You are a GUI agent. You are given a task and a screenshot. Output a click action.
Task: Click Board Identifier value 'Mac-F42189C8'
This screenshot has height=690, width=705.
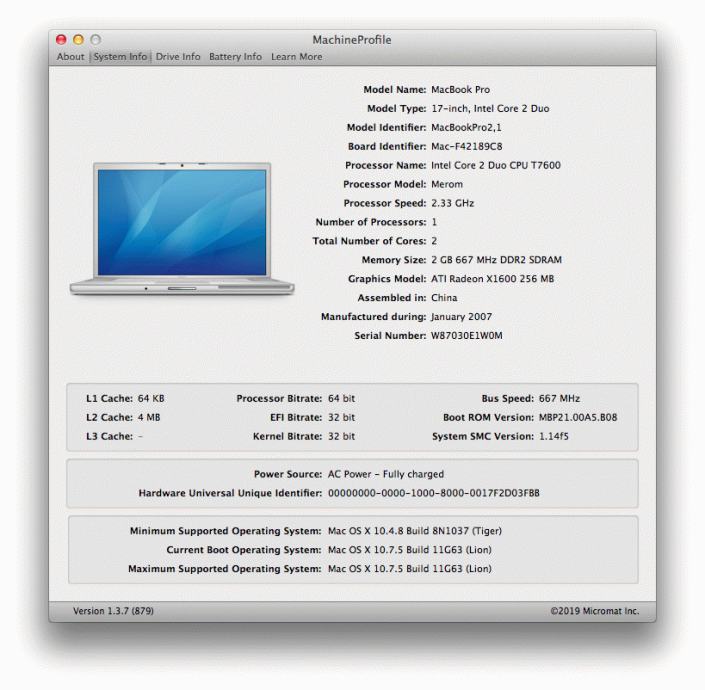click(x=467, y=147)
